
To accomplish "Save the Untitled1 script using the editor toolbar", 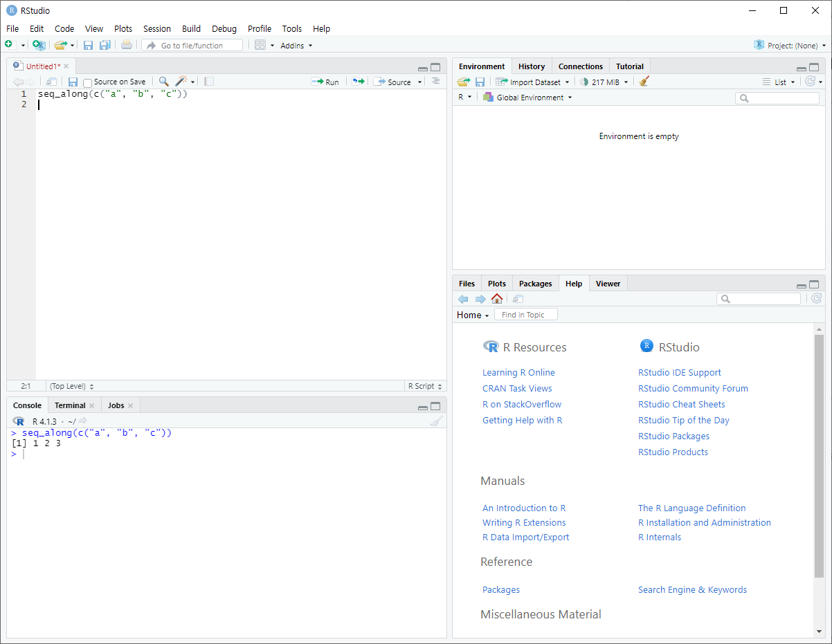I will 73,82.
